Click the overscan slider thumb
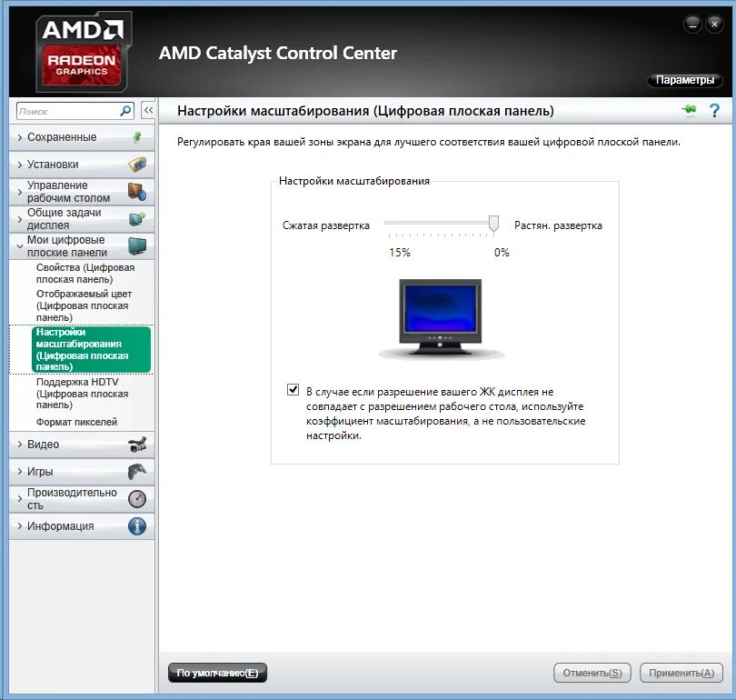 tap(493, 224)
